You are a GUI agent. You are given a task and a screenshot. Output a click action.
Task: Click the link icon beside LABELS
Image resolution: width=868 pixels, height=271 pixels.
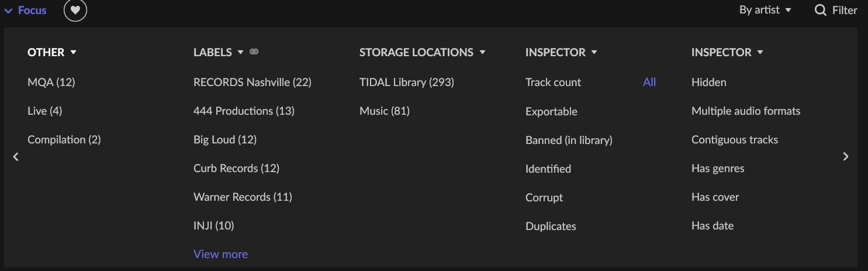(254, 52)
